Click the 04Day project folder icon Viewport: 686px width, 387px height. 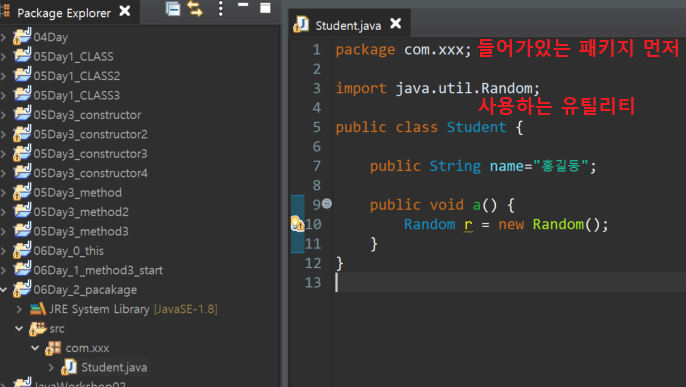point(22,36)
